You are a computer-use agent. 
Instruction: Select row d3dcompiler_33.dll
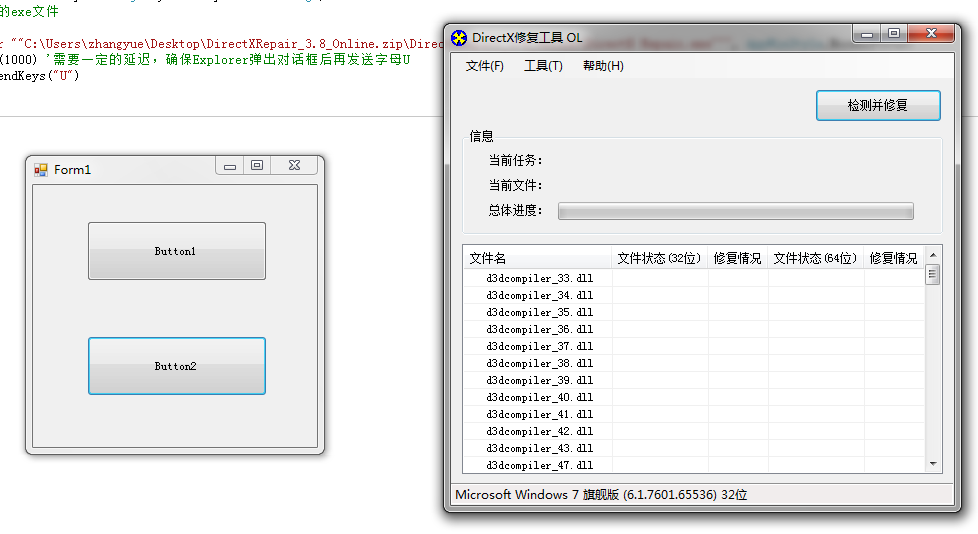pos(694,278)
